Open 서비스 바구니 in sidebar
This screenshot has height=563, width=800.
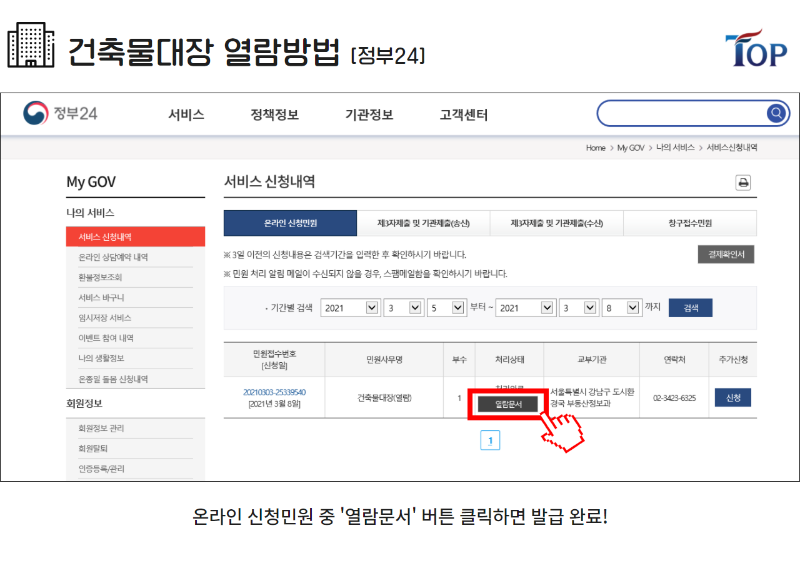click(x=101, y=298)
